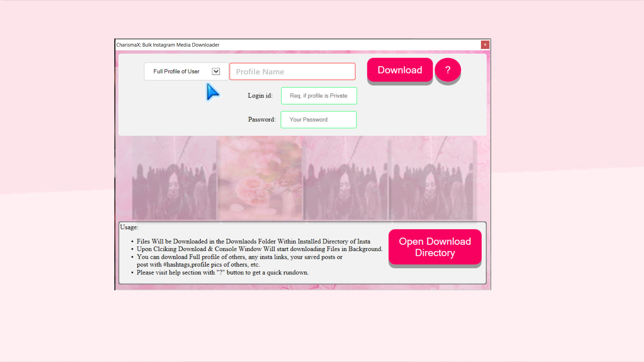The width and height of the screenshot is (644, 362).
Task: Click the Password label
Action: point(261,120)
